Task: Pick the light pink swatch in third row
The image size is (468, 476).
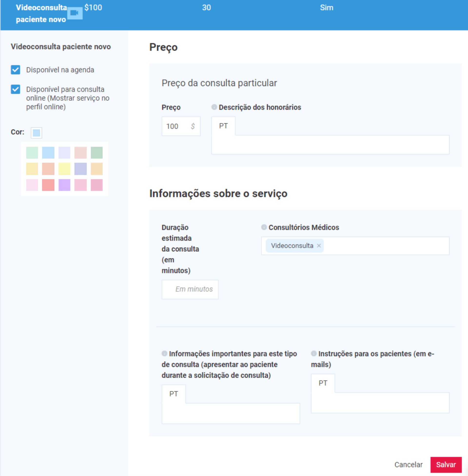Action: (81, 185)
